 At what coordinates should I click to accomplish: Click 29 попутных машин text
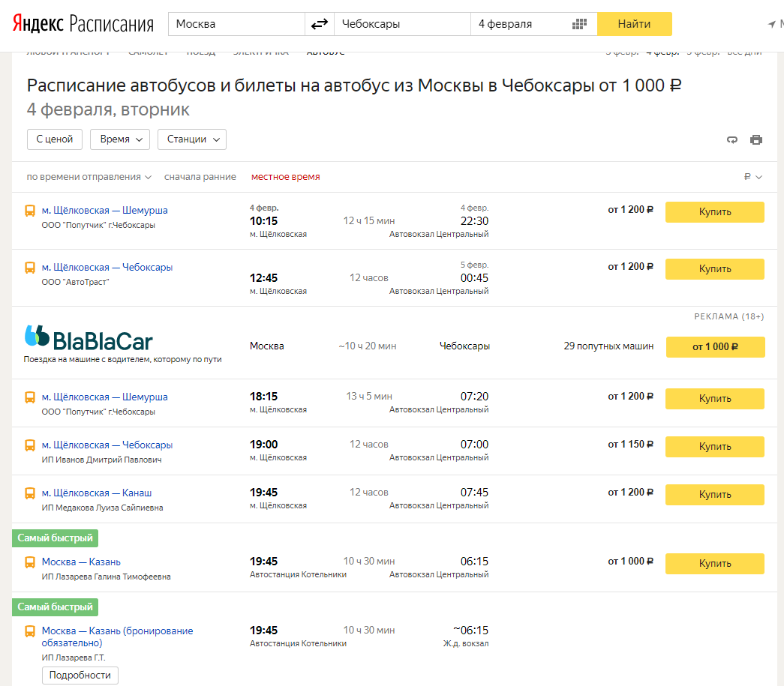[608, 346]
